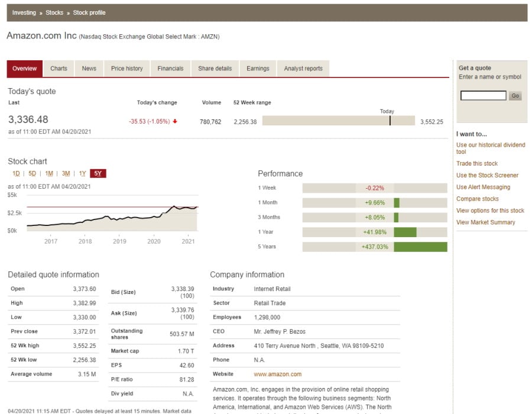Click the quote symbol input field
This screenshot has height=414, width=532.
point(483,96)
